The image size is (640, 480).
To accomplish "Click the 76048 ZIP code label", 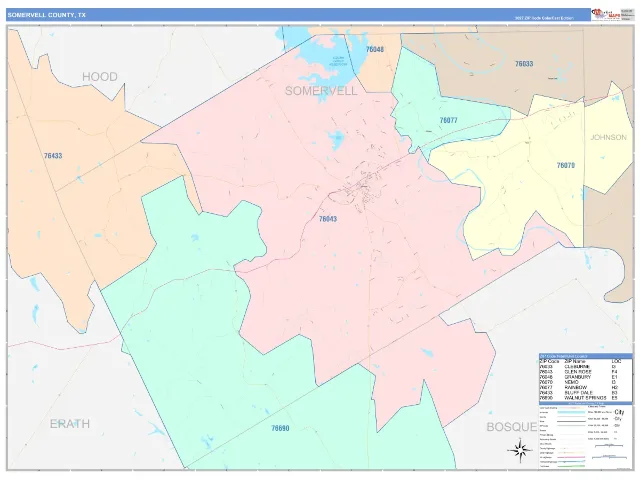I will tap(374, 49).
